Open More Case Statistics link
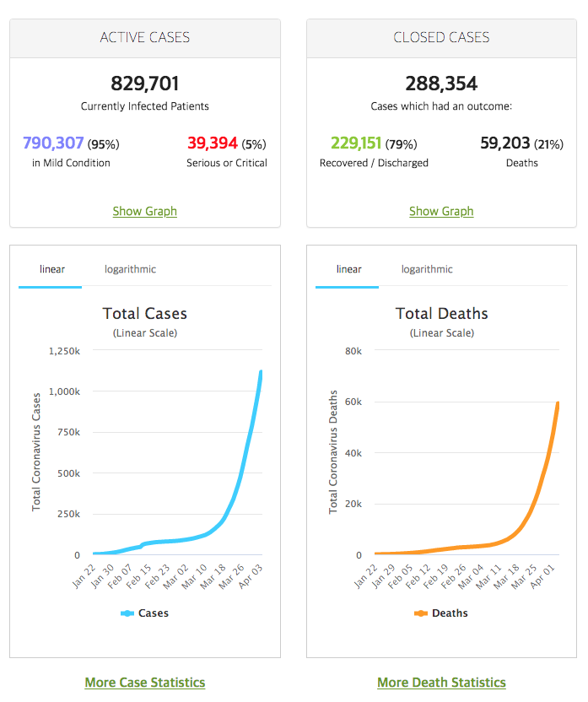The height and width of the screenshot is (702, 588). coord(145,682)
